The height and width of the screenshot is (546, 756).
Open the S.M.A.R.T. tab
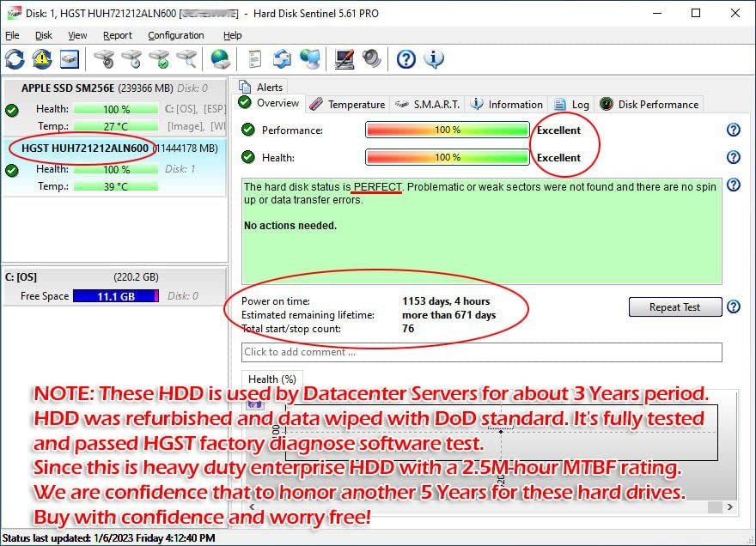(x=427, y=104)
